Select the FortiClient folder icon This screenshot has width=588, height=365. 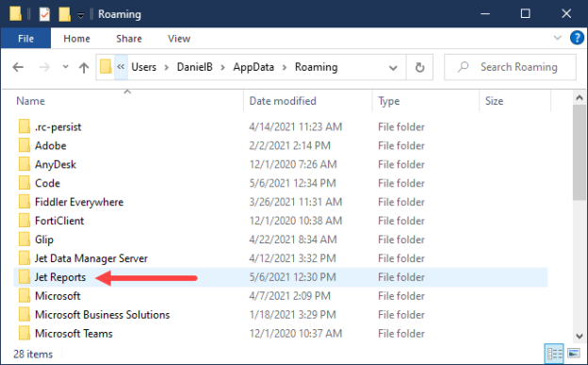tap(24, 221)
